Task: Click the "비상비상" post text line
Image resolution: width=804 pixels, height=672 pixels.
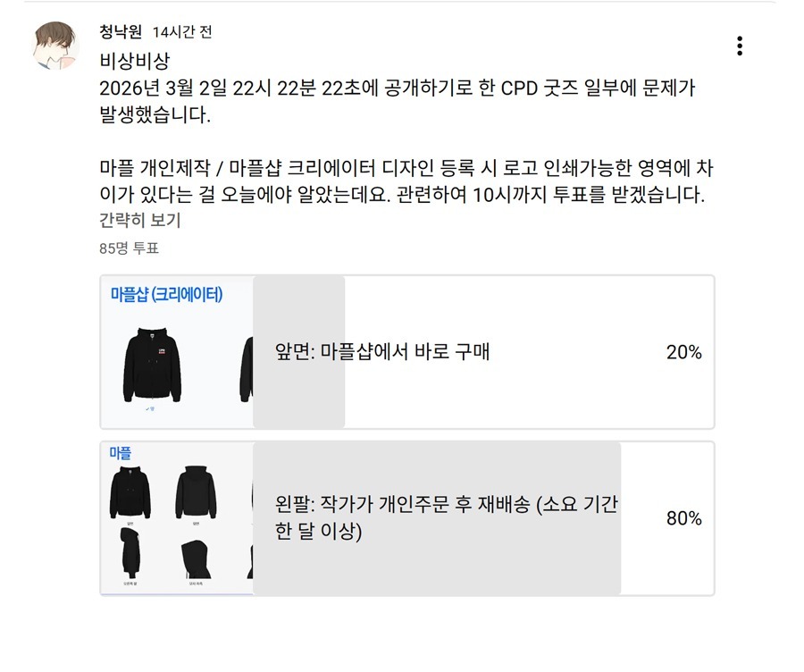Action: coord(134,63)
